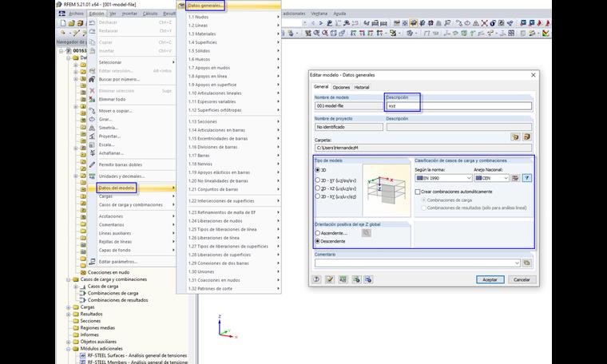Click the edit comment icon in dialog footer

click(x=330, y=279)
